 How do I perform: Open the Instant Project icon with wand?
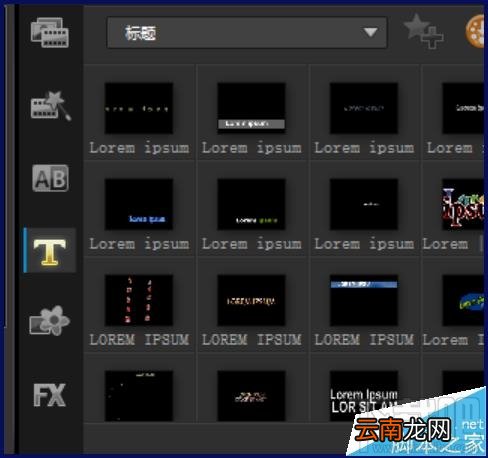(x=51, y=106)
